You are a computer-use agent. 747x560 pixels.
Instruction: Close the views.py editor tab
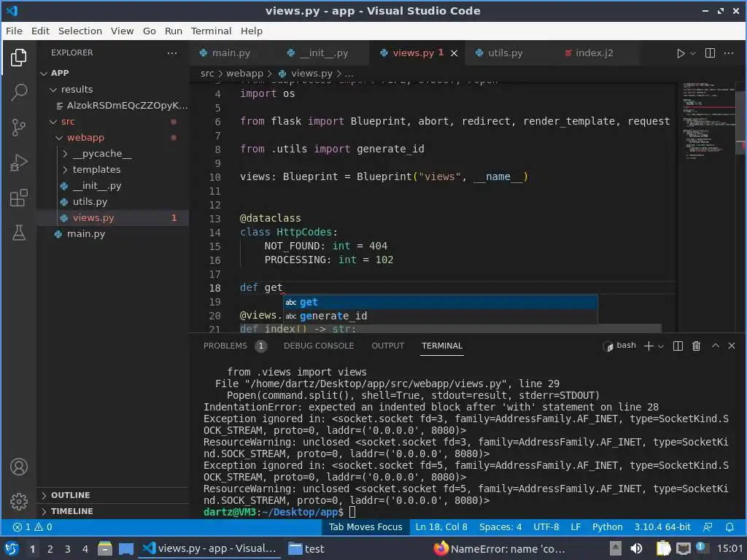[454, 53]
